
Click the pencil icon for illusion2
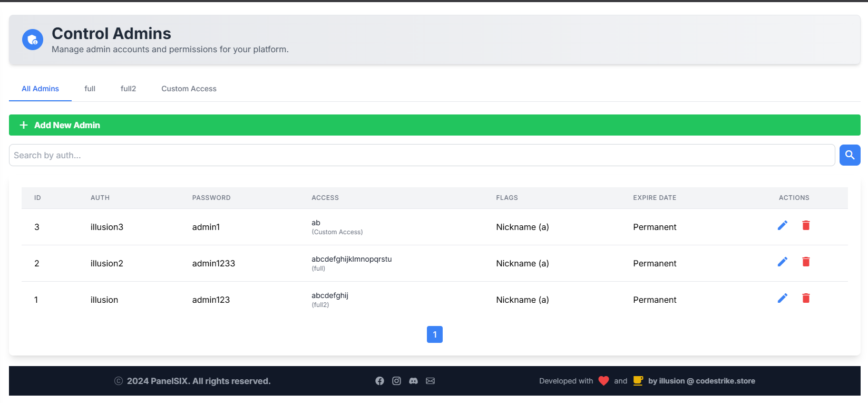coord(783,262)
